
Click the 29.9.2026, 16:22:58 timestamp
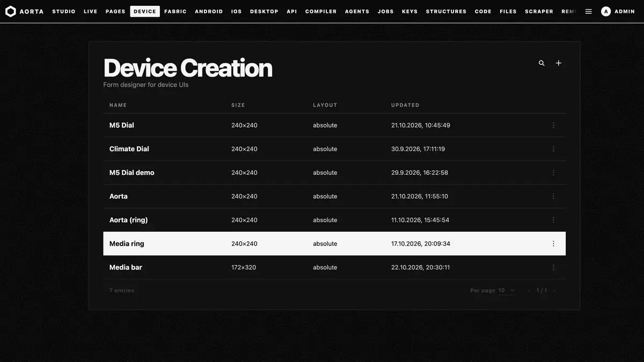(420, 173)
